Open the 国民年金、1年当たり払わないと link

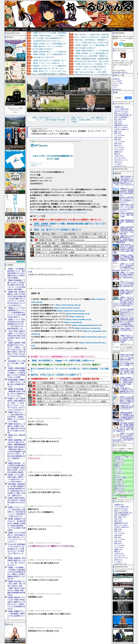[56, 375]
